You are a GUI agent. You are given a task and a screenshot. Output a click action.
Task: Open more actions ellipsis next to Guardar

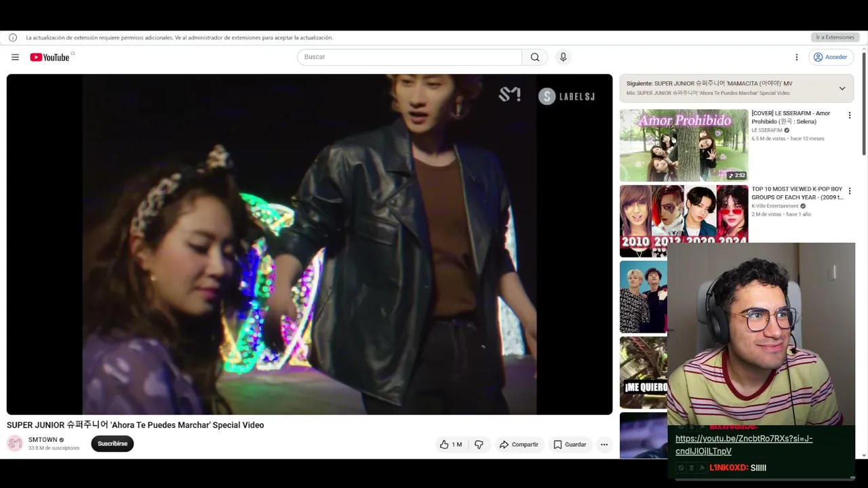click(x=604, y=445)
